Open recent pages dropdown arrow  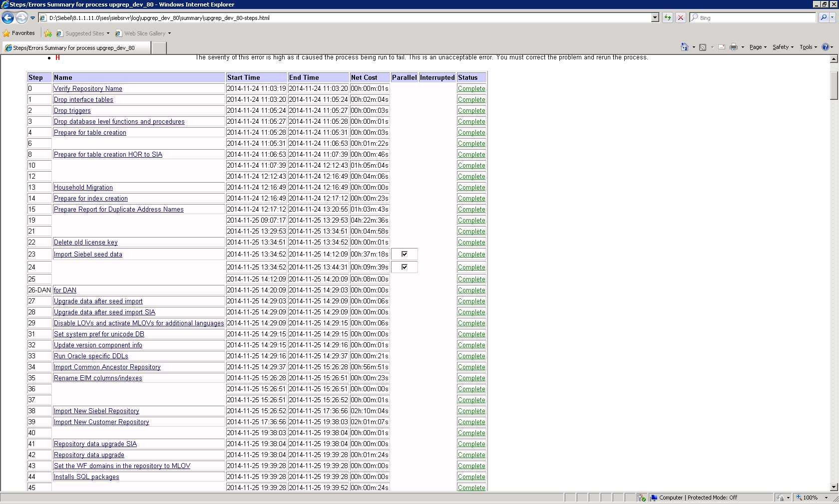[x=32, y=18]
